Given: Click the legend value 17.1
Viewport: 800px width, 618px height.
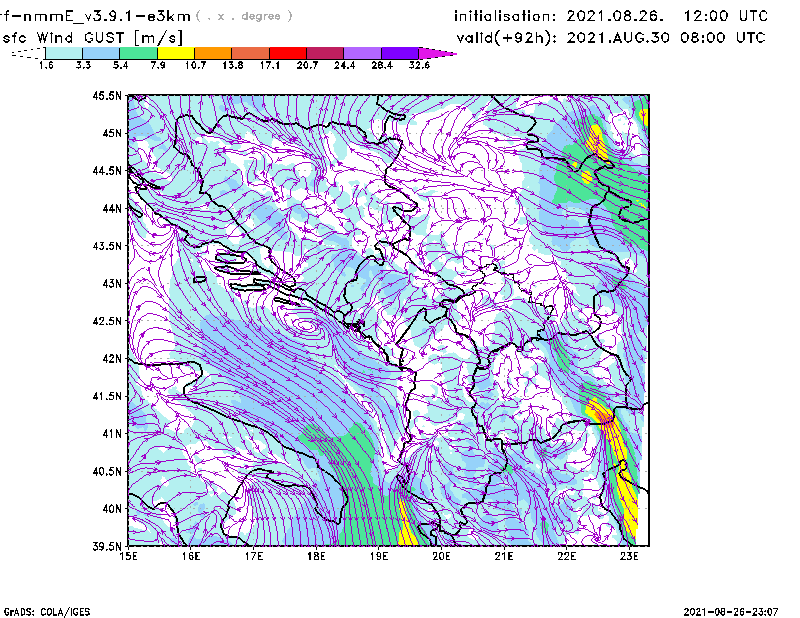Looking at the screenshot, I should click(269, 65).
